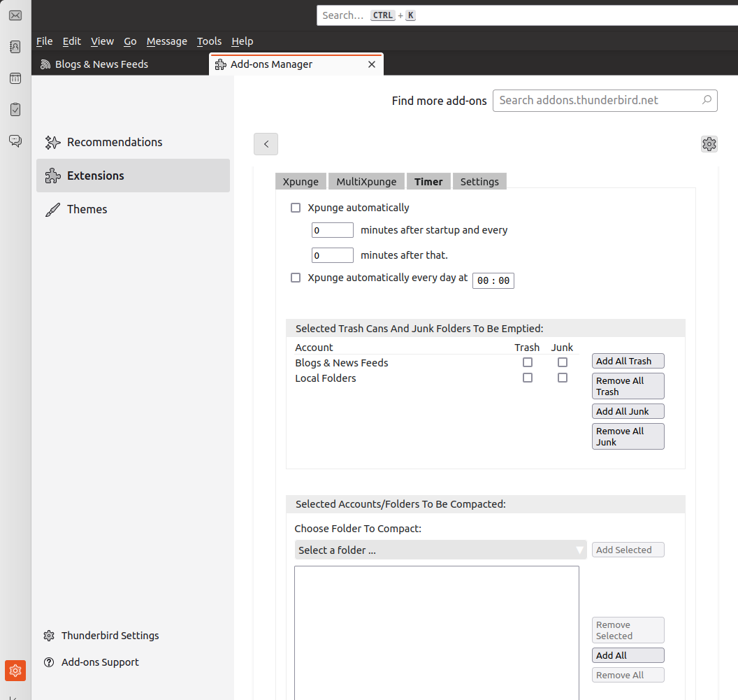Focus the minutes after startup field
This screenshot has height=700, width=738.
[x=332, y=230]
